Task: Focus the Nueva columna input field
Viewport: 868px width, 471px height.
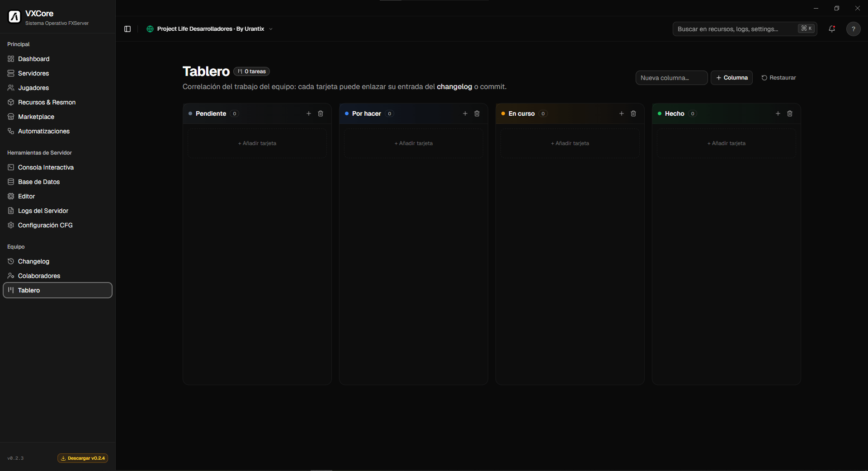Action: [671, 78]
